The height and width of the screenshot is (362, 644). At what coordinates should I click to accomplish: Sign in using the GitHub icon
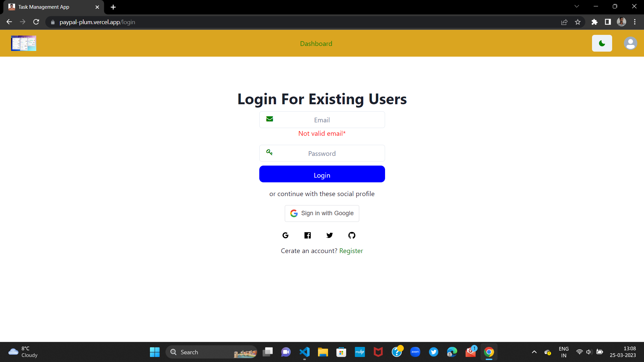352,235
